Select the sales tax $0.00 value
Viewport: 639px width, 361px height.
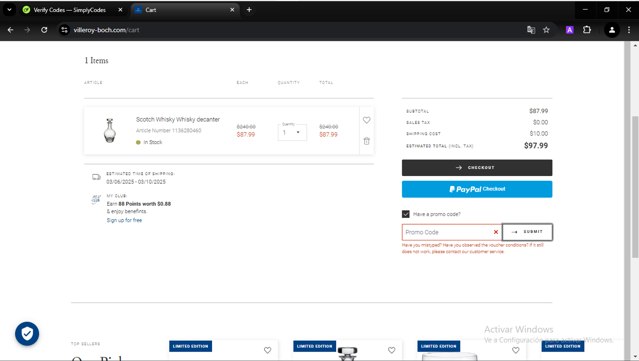(540, 122)
